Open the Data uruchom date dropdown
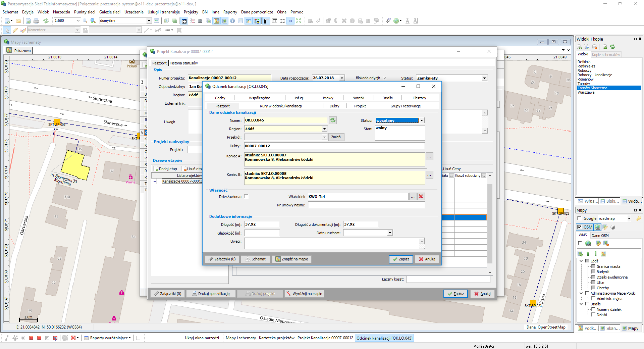The width and height of the screenshot is (644, 349). click(390, 233)
